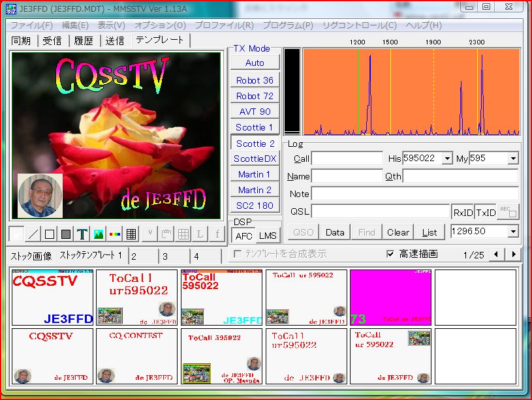Viewport: 532px width, 400px height.
Task: Select the magenta 73 template thumbnail
Action: [x=390, y=298]
